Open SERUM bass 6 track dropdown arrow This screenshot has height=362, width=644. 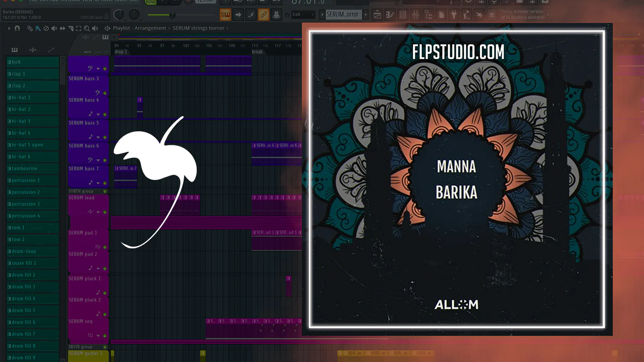point(98,159)
